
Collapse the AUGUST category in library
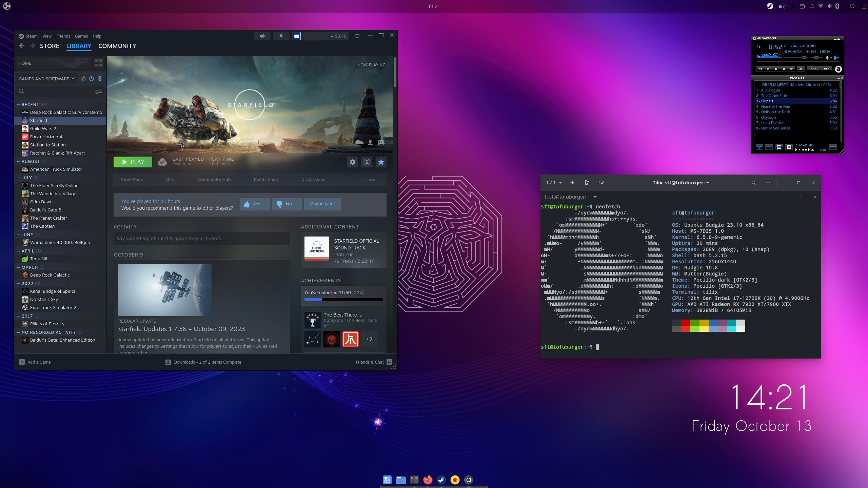tap(18, 162)
